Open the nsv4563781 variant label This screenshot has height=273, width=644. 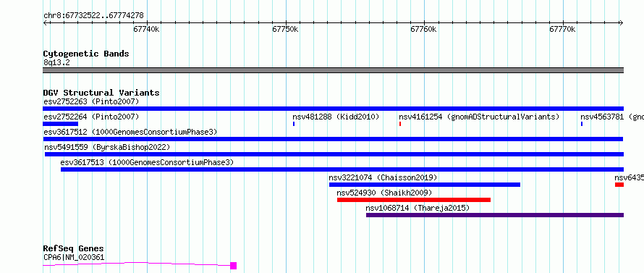(x=612, y=117)
